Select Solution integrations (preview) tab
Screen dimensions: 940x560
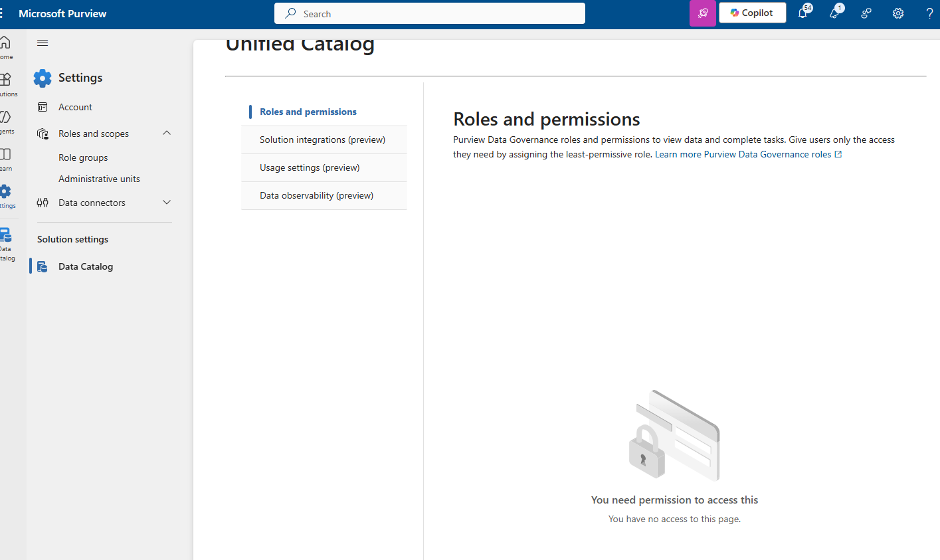click(324, 140)
